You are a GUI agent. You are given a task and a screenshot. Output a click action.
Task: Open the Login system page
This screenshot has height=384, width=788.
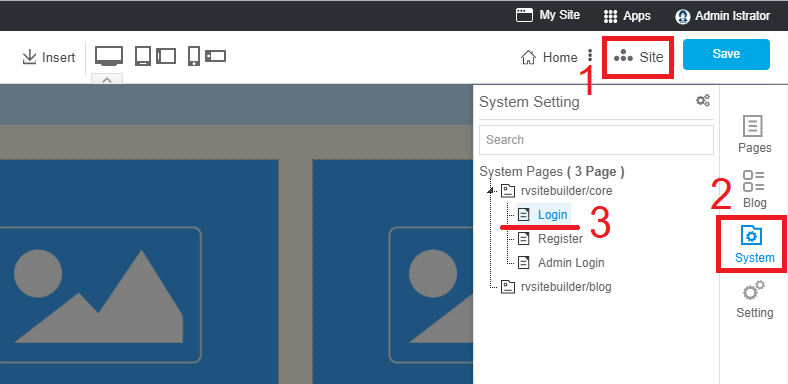552,215
